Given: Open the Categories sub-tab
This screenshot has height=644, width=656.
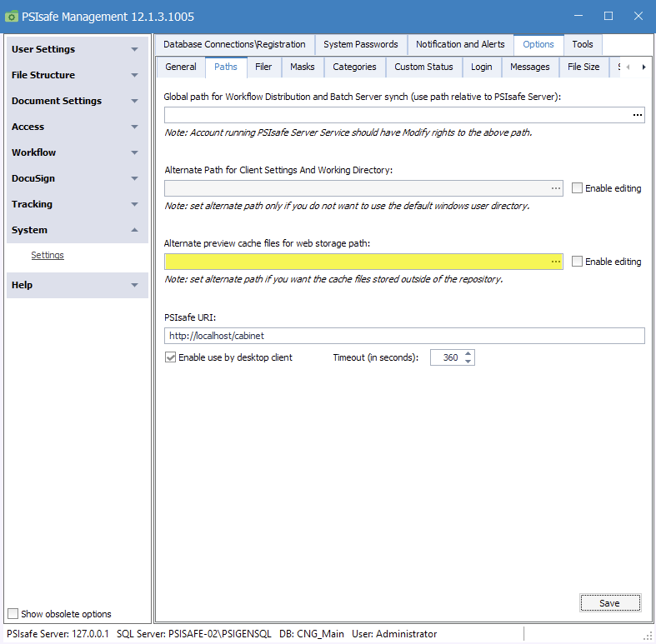Looking at the screenshot, I should [355, 67].
